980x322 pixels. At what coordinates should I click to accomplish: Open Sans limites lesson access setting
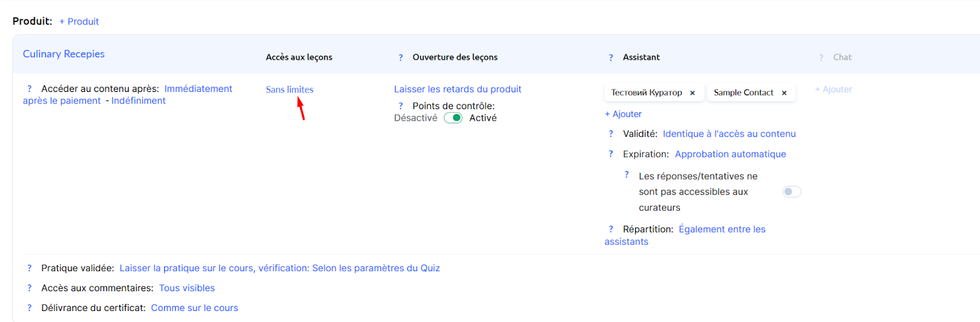[x=289, y=90]
